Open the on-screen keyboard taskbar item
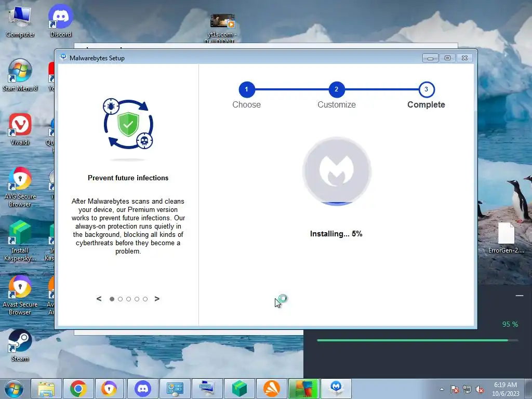 click(x=207, y=389)
